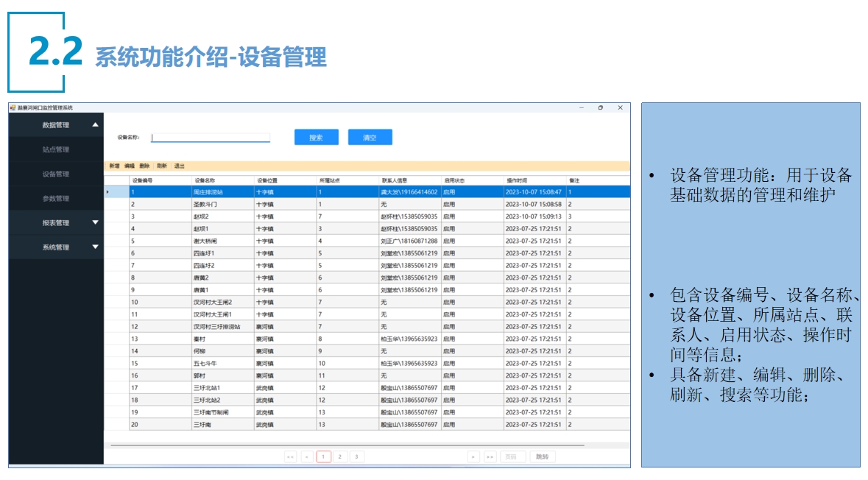The height and width of the screenshot is (480, 868).
Task: Click 新增 in the toolbar
Action: point(114,166)
